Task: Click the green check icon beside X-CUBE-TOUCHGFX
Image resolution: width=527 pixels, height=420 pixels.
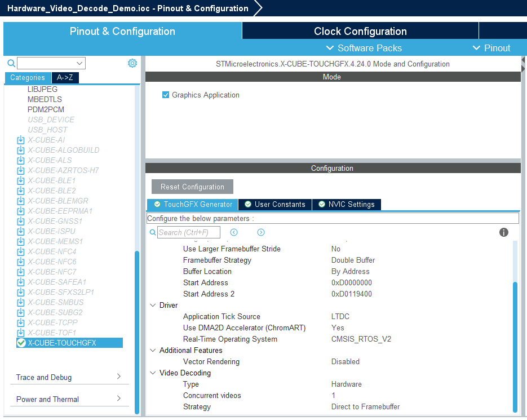Action: click(x=21, y=343)
